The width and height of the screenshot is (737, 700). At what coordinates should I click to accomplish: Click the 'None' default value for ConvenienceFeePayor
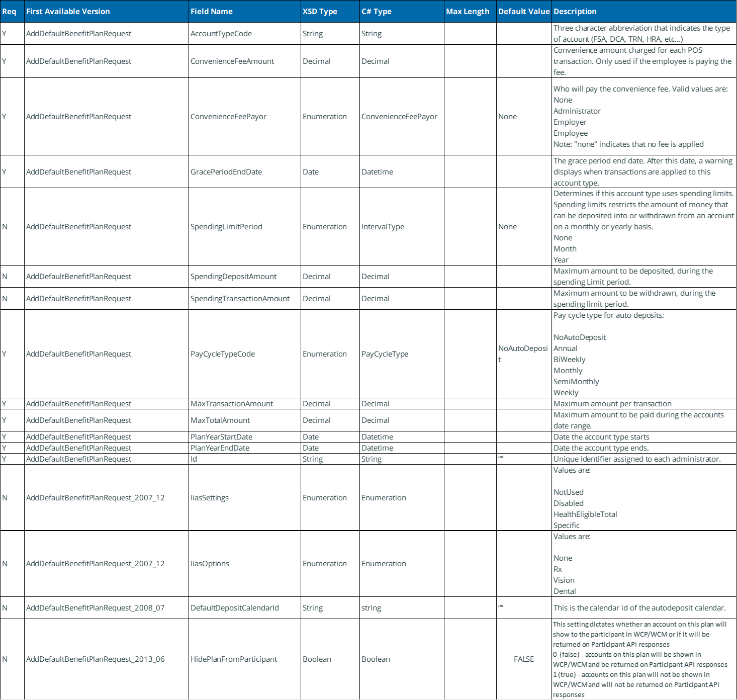coord(524,117)
